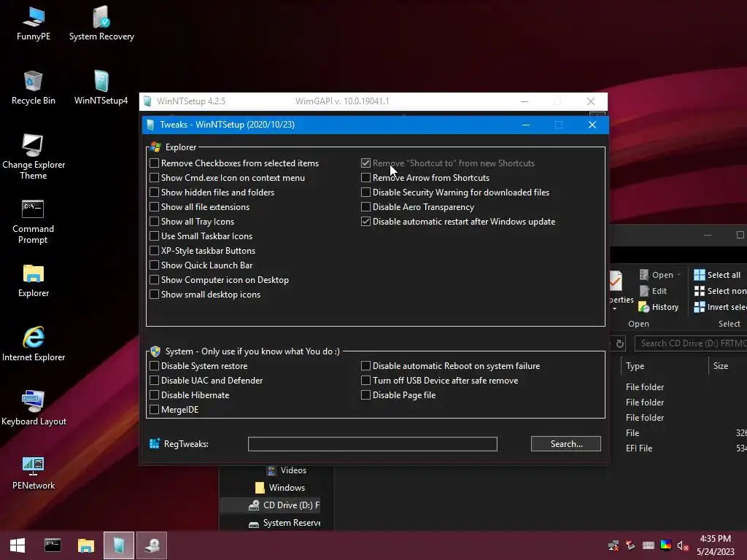This screenshot has height=560, width=747.
Task: Select Explorer desktop icon
Action: pos(34,281)
